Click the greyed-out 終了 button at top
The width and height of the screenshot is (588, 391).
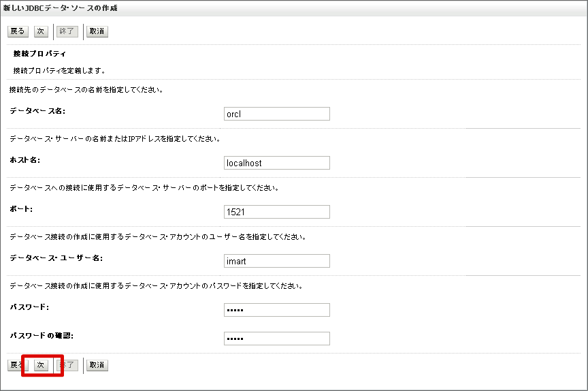tap(67, 31)
